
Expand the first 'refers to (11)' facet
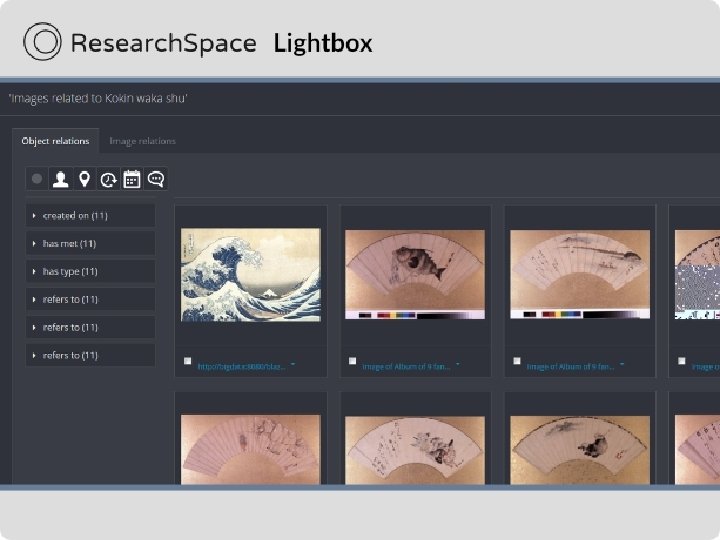tap(90, 300)
